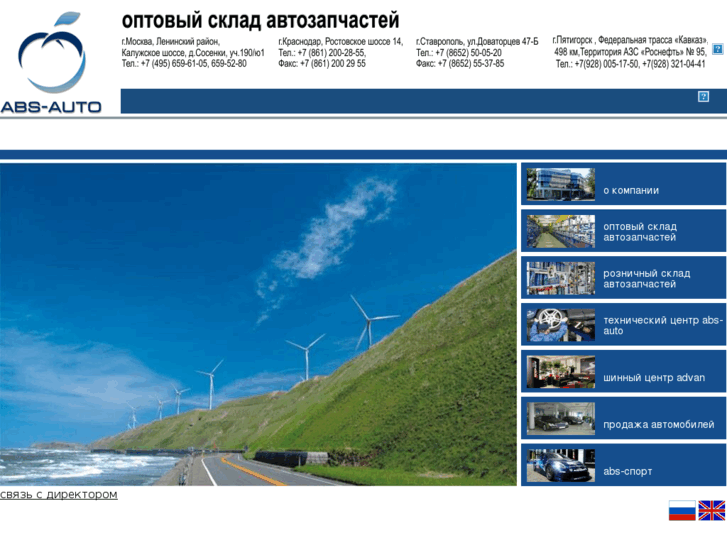Open the 'о компании' menu item

[631, 190]
